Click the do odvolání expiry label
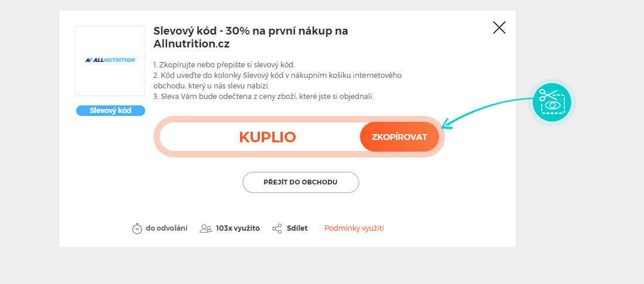Viewport: 644px width, 284px height. click(x=167, y=228)
